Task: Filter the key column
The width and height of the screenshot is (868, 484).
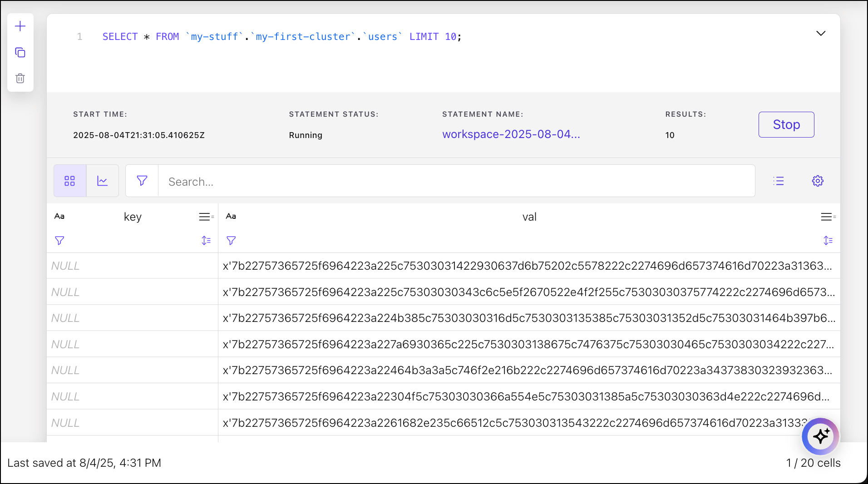Action: pyautogui.click(x=59, y=241)
